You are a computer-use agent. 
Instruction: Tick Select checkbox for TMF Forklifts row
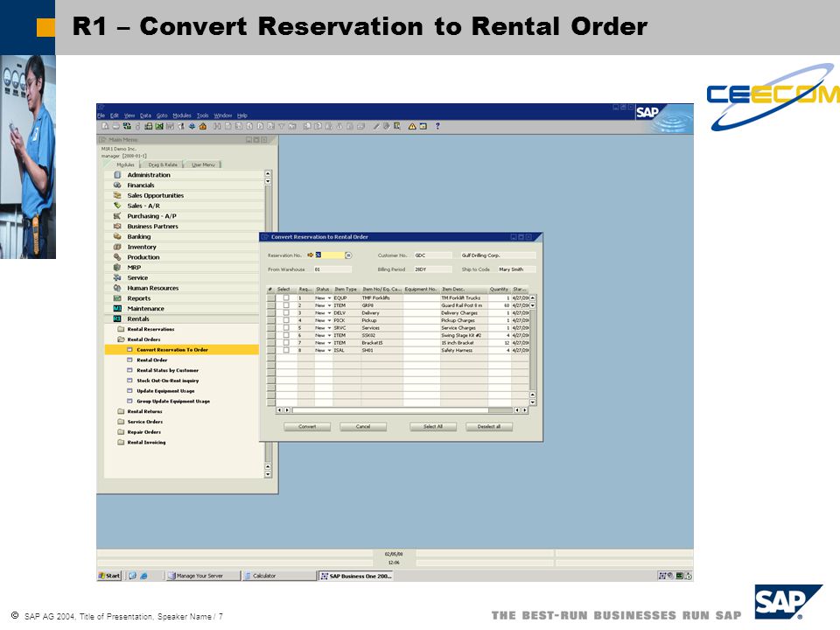point(286,297)
